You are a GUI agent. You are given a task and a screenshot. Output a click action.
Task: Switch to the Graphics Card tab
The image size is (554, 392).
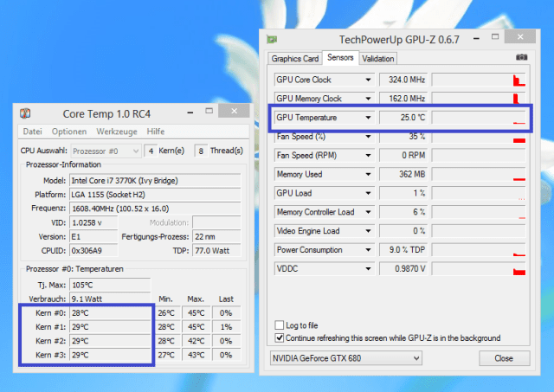click(x=295, y=59)
